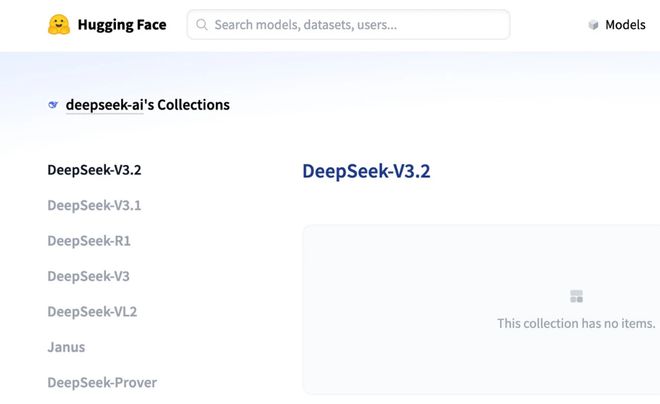Click the magnifying glass search icon

click(x=202, y=25)
